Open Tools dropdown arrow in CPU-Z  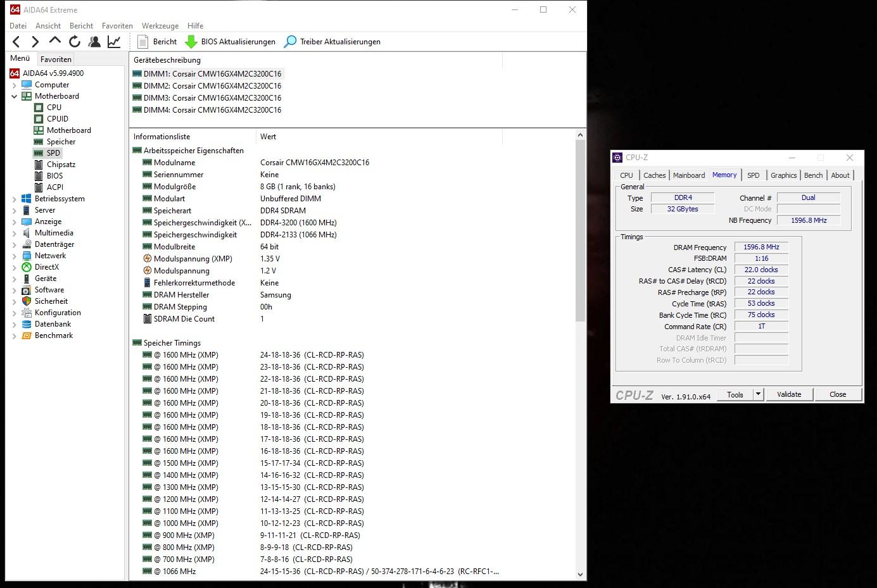tap(758, 394)
